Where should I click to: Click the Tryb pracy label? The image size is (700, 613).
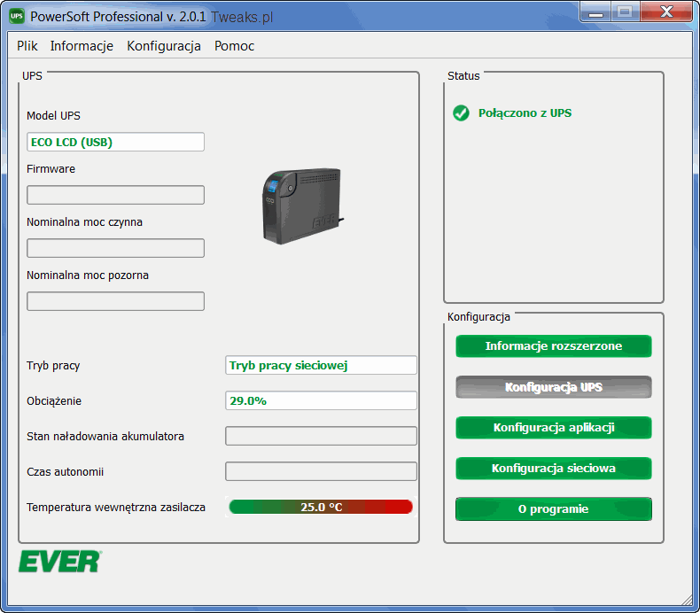[x=53, y=366]
